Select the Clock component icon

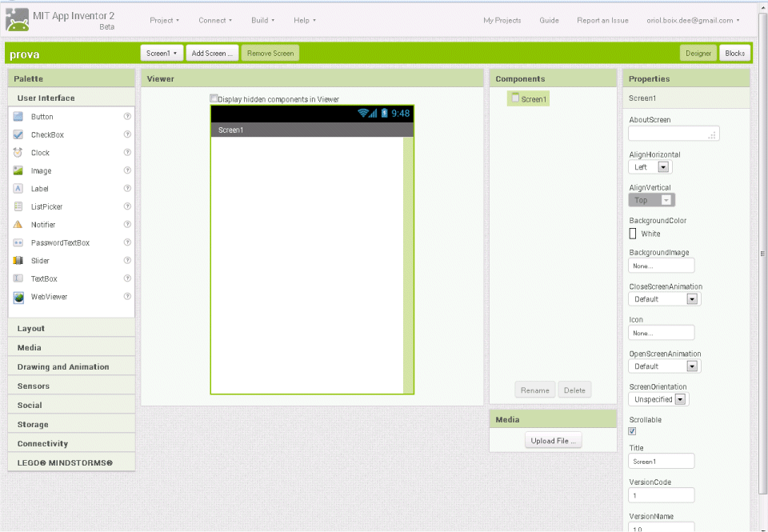tap(18, 153)
